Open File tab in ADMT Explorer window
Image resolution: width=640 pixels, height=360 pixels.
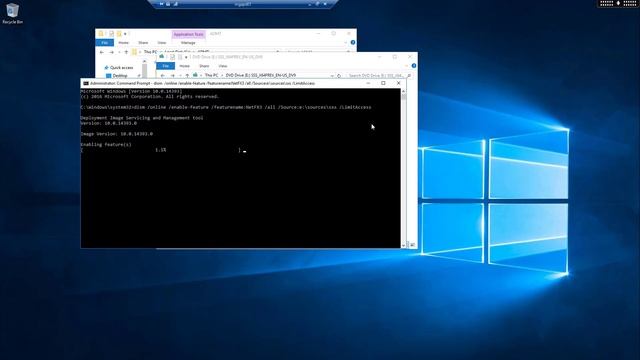click(x=104, y=43)
